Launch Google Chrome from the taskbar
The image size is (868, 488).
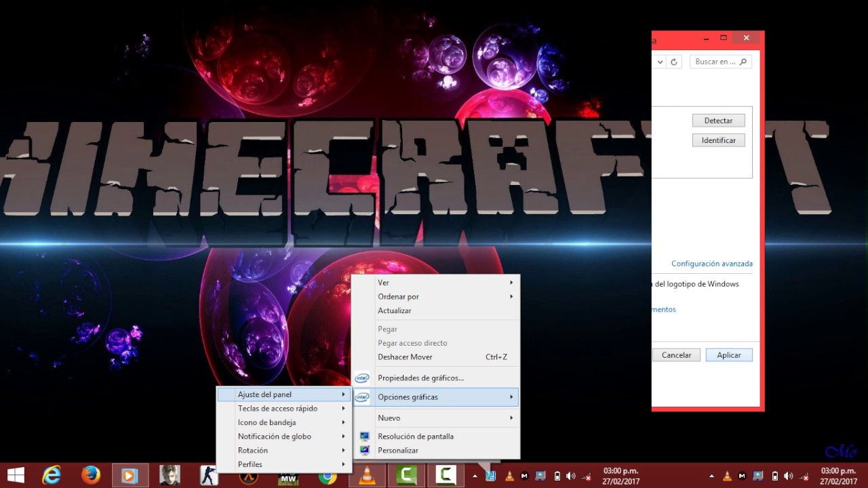[328, 476]
